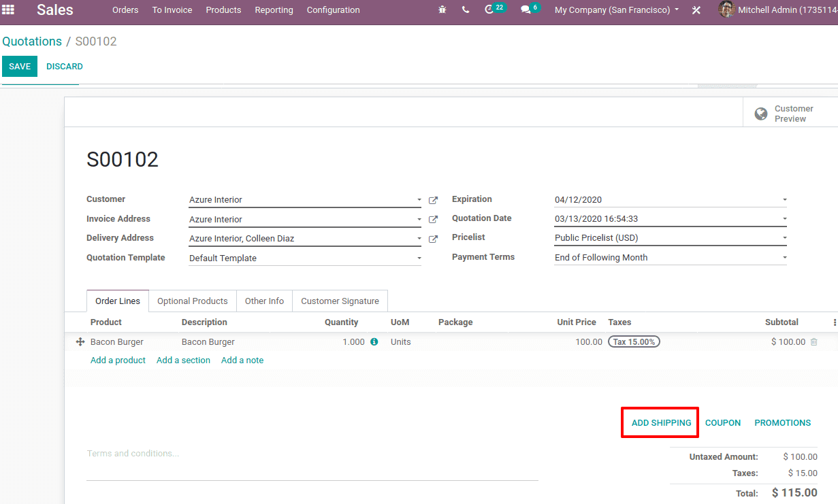The width and height of the screenshot is (838, 504).
Task: Click the SAVE button
Action: [20, 66]
